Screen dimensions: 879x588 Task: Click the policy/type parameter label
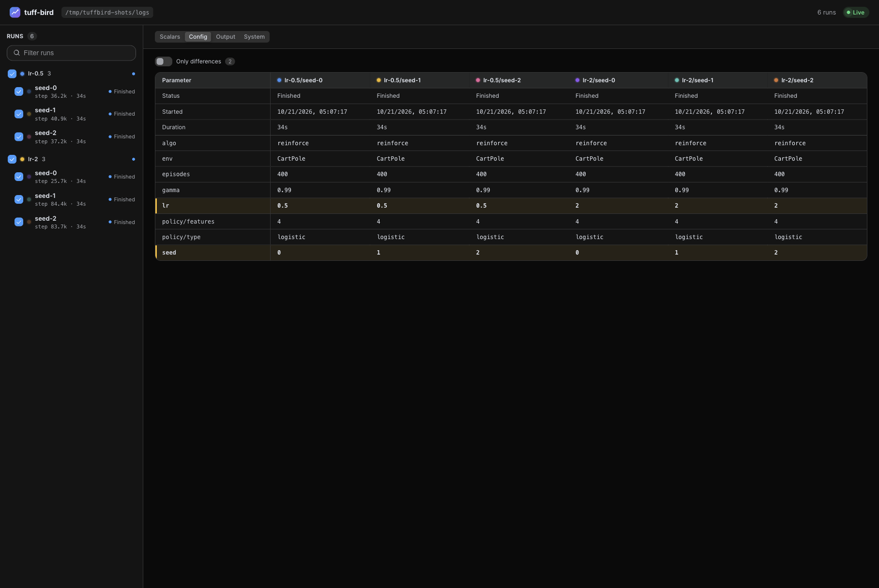[181, 237]
